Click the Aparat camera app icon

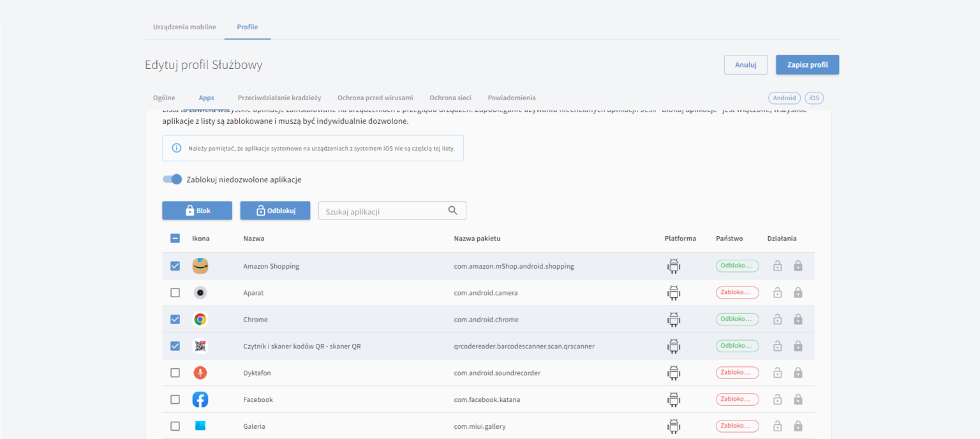200,293
